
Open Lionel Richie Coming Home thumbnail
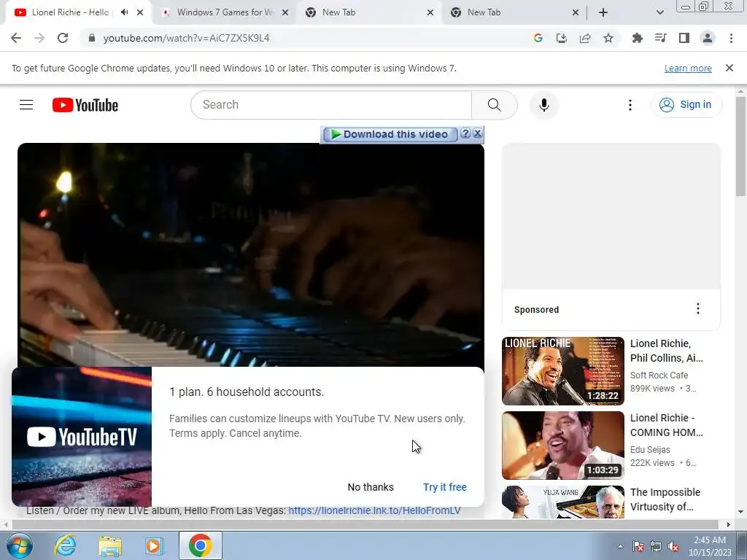(562, 446)
